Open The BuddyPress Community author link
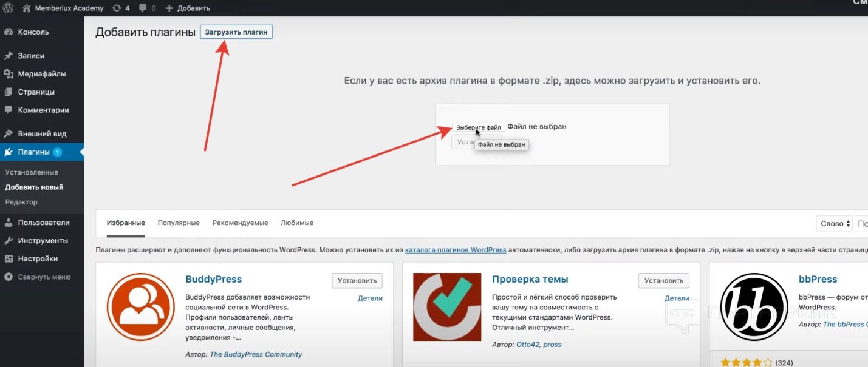Screen dimensions: 868x367 [x=256, y=354]
